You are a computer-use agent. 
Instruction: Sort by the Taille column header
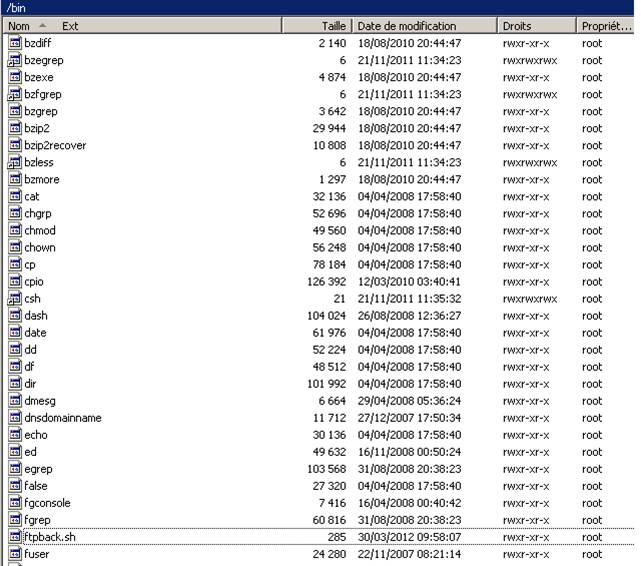point(334,25)
